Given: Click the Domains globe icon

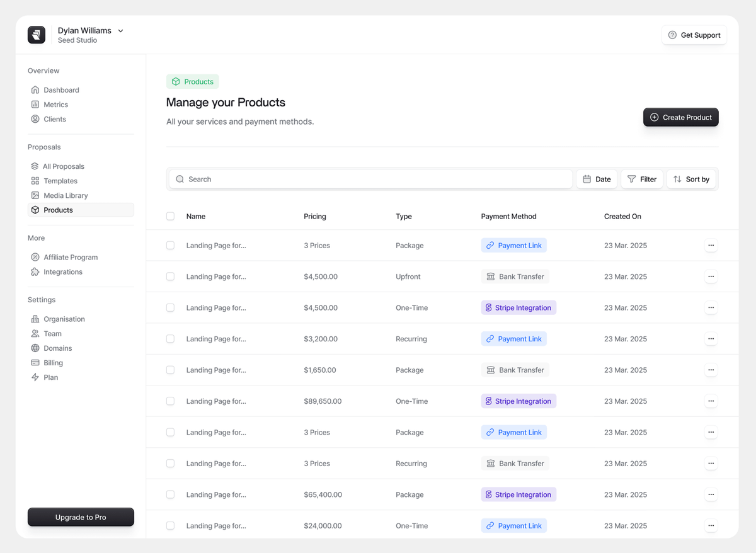Looking at the screenshot, I should 35,348.
